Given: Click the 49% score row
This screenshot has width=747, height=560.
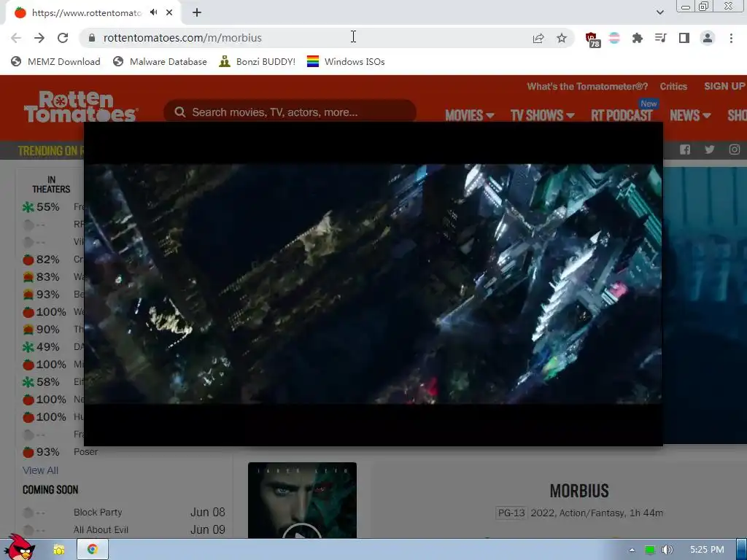Looking at the screenshot, I should 53,347.
